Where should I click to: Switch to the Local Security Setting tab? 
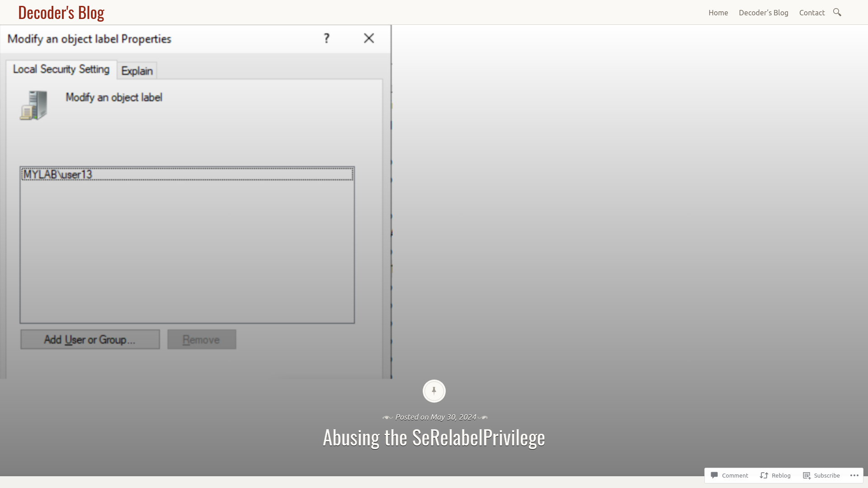click(x=61, y=69)
